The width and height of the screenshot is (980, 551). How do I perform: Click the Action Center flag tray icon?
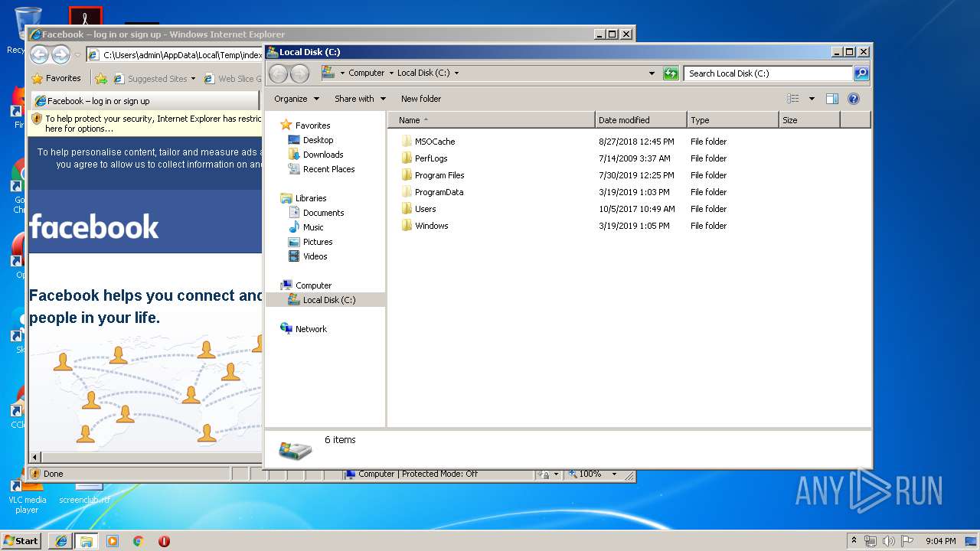[906, 541]
